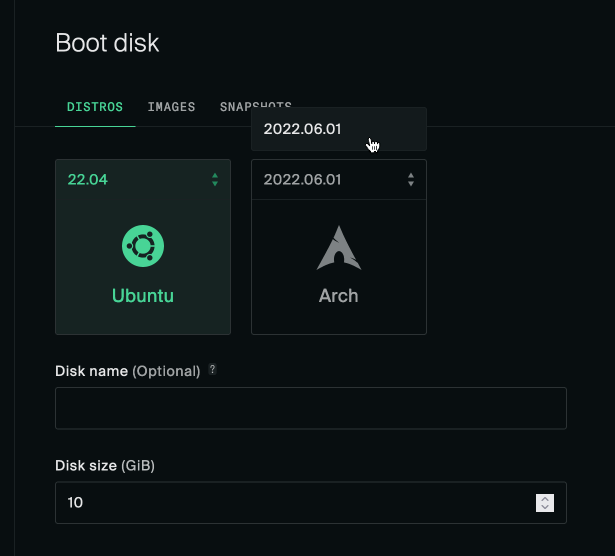This screenshot has height=556, width=615.
Task: Open the Ubuntu 22.04 version dropdown
Action: coord(143,180)
